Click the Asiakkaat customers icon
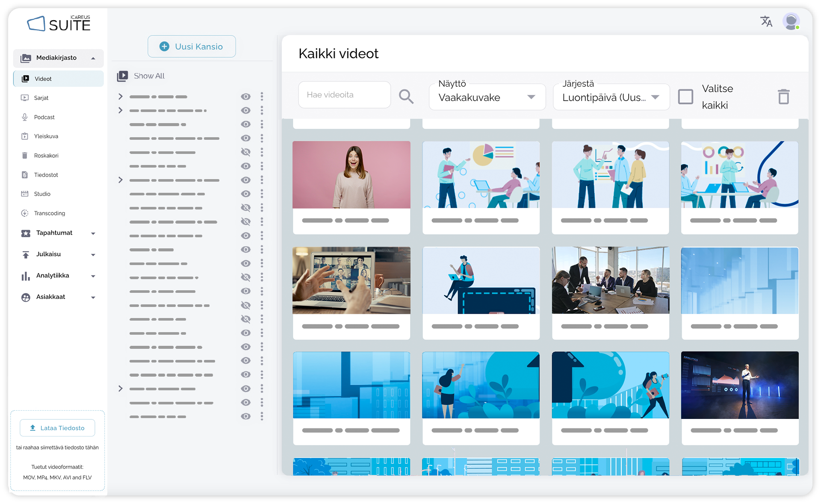Screen dimensions: 821x504 pyautogui.click(x=26, y=297)
